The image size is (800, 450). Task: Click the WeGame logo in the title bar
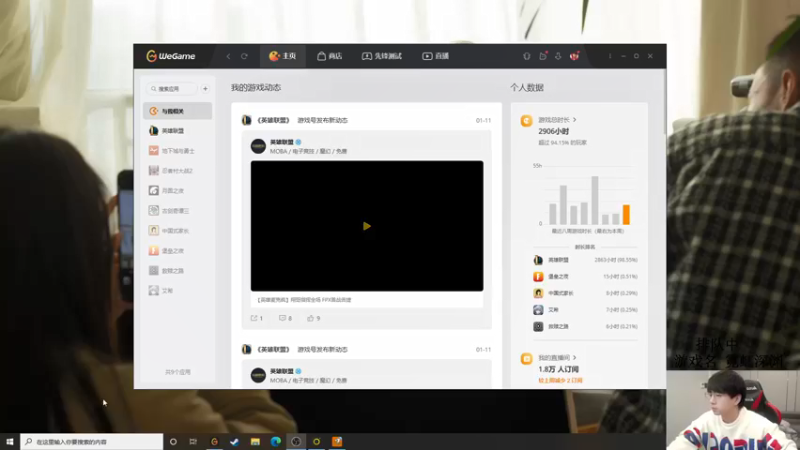[x=170, y=56]
